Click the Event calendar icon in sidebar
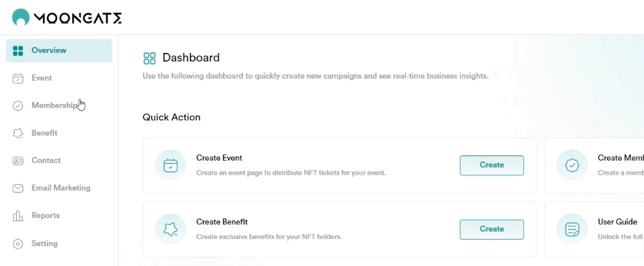This screenshot has height=266, width=644. [x=18, y=79]
